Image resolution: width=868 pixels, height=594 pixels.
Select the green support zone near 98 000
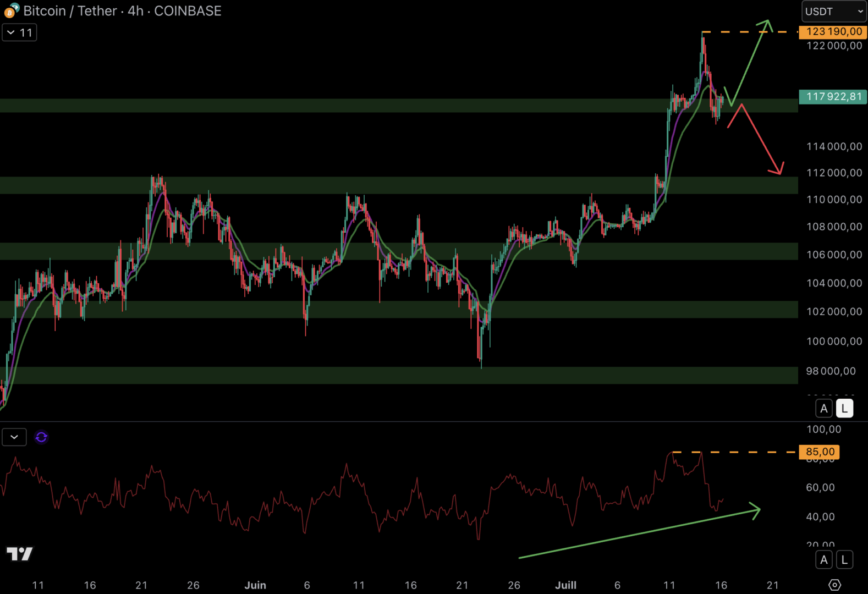pyautogui.click(x=399, y=375)
